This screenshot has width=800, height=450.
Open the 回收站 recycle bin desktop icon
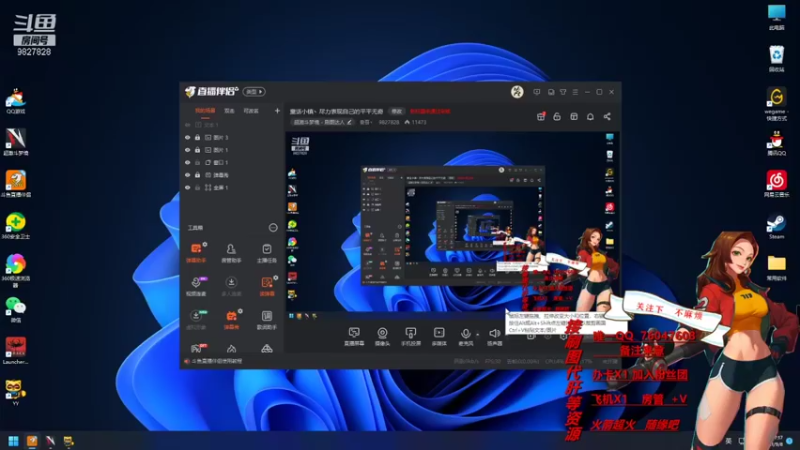point(777,59)
